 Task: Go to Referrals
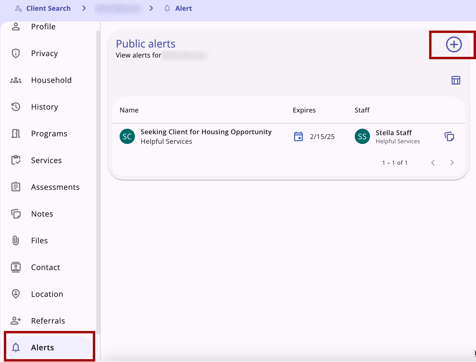[x=48, y=321]
